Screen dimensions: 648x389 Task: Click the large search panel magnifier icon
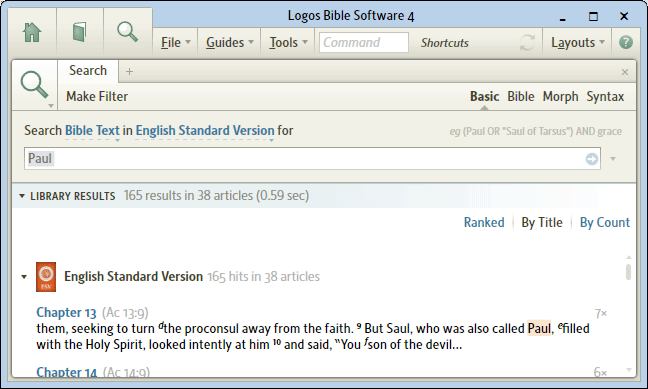tap(35, 85)
